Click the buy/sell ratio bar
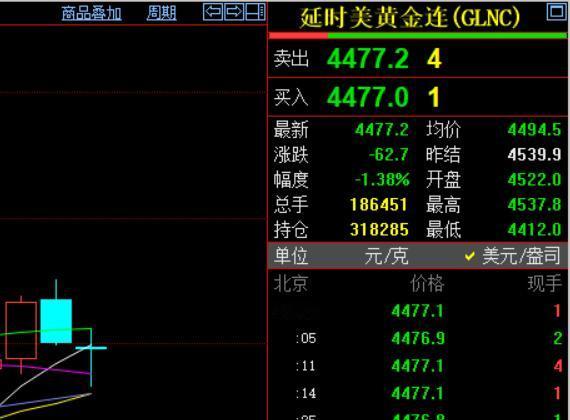The height and width of the screenshot is (420, 570). click(x=418, y=36)
